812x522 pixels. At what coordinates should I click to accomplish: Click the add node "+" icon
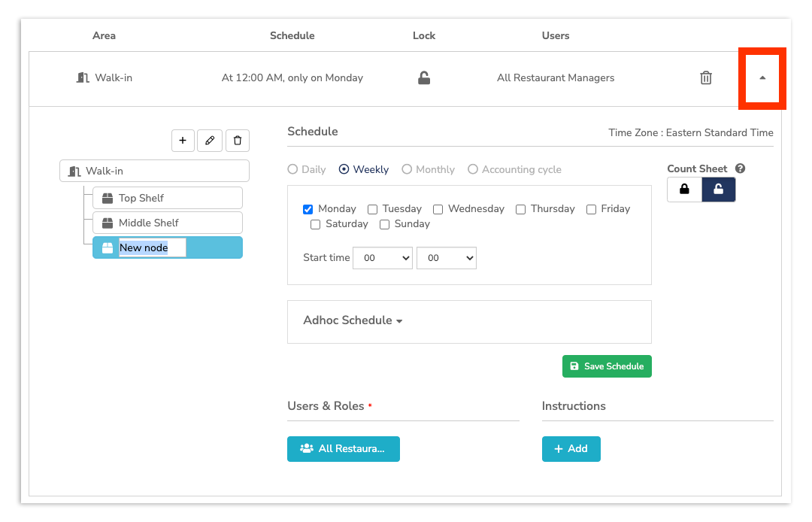coord(183,141)
